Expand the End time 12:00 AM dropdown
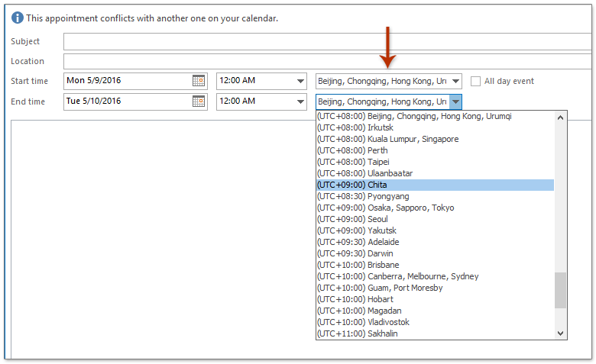The image size is (596, 364). (300, 101)
